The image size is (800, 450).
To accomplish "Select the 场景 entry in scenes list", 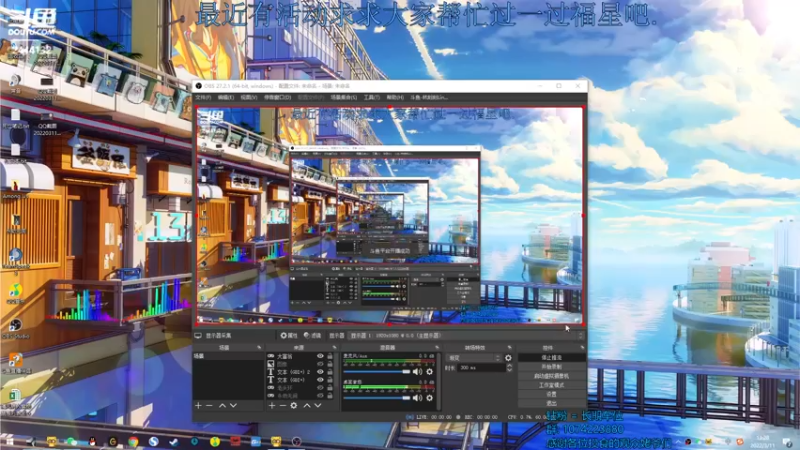I will [228, 356].
